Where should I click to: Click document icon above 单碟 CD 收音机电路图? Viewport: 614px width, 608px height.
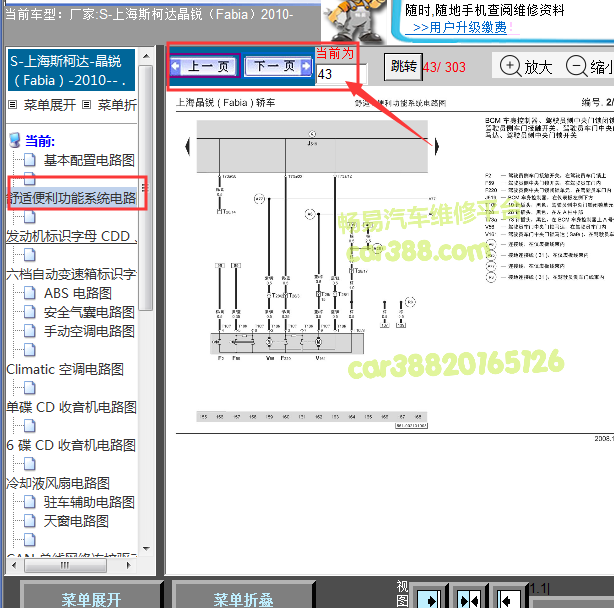point(30,388)
